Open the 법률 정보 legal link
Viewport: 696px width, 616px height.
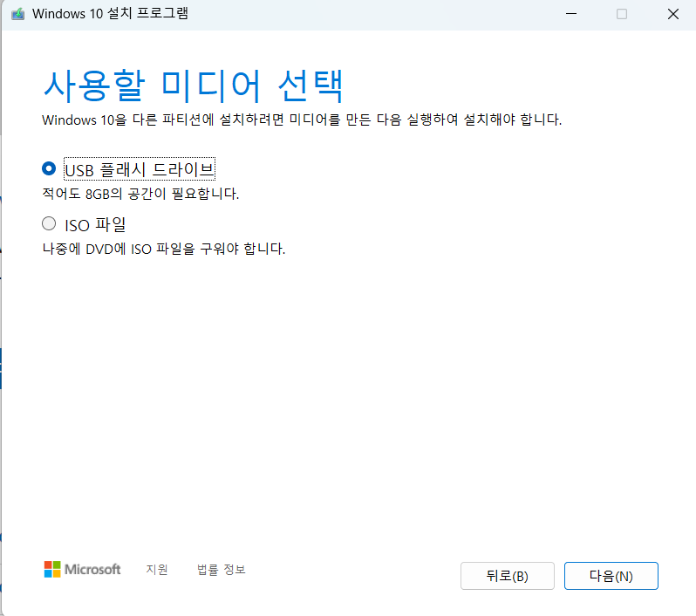(x=221, y=570)
